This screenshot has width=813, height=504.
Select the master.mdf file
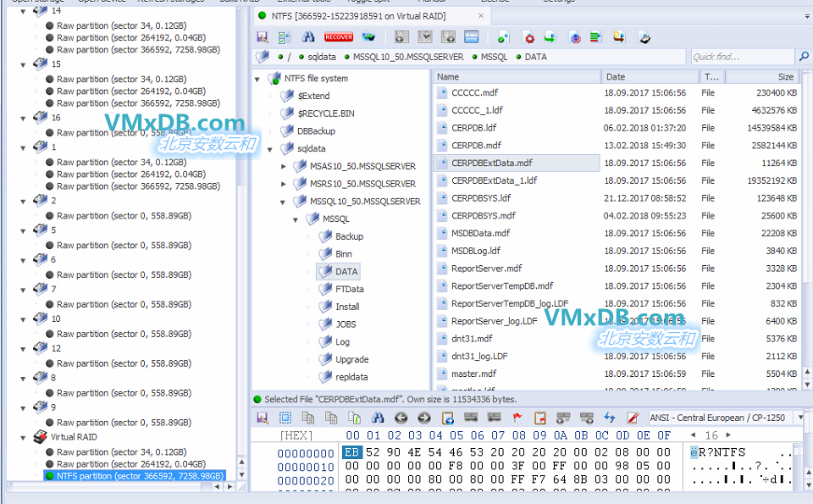(474, 374)
